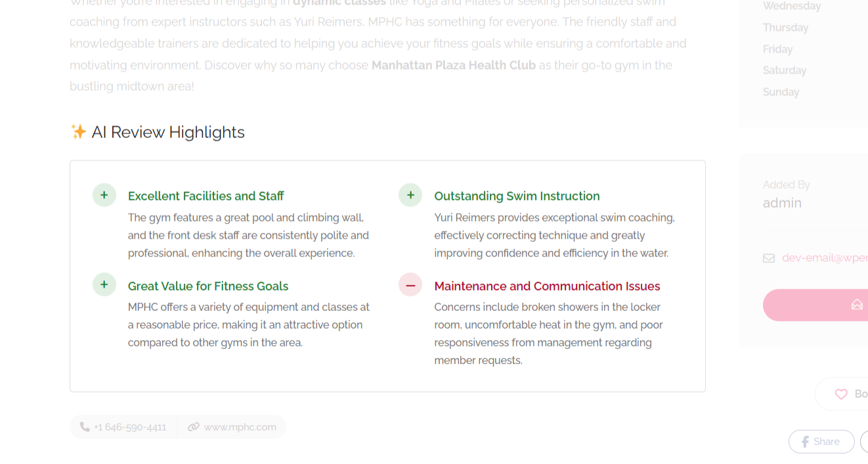Screen dimensions: 868x464
Task: Click the minus icon beside Maintenance and Communication Issues
Action: [410, 285]
